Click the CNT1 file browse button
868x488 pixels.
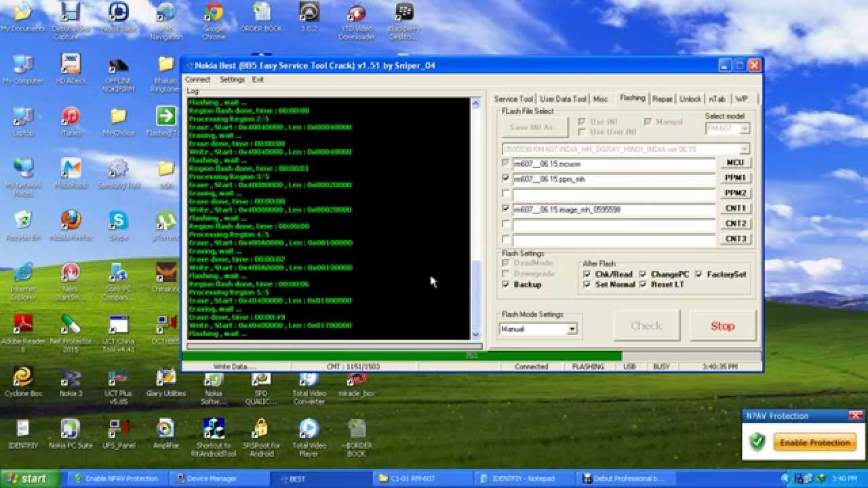click(735, 209)
